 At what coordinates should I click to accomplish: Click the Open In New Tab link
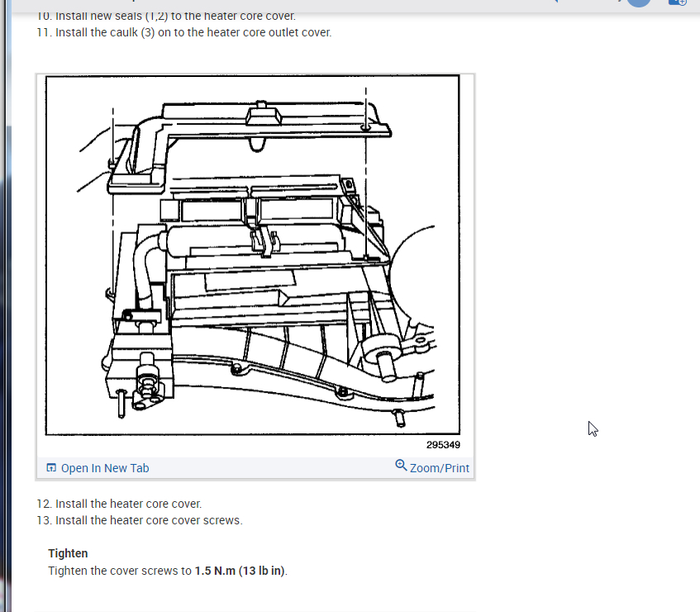[104, 468]
